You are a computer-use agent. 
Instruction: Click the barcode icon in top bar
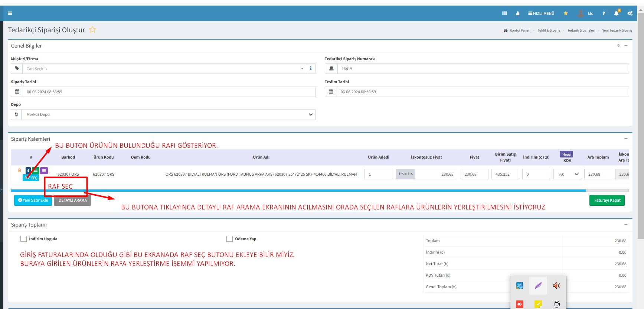click(x=504, y=13)
